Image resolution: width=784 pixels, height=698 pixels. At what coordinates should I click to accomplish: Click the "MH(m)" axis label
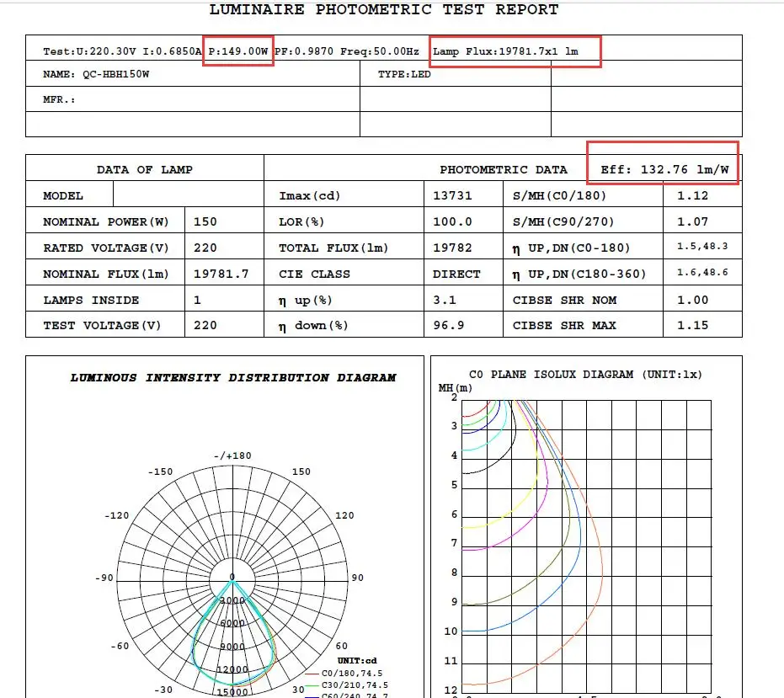click(455, 387)
